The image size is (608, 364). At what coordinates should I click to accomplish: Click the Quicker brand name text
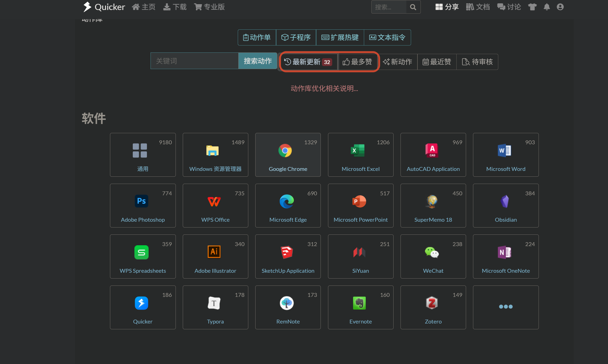pyautogui.click(x=110, y=7)
